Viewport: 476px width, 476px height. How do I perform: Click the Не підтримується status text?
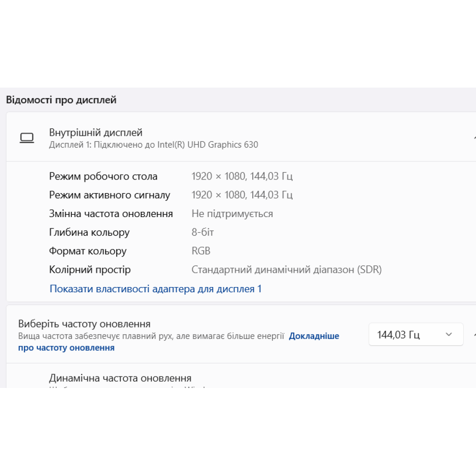(232, 214)
